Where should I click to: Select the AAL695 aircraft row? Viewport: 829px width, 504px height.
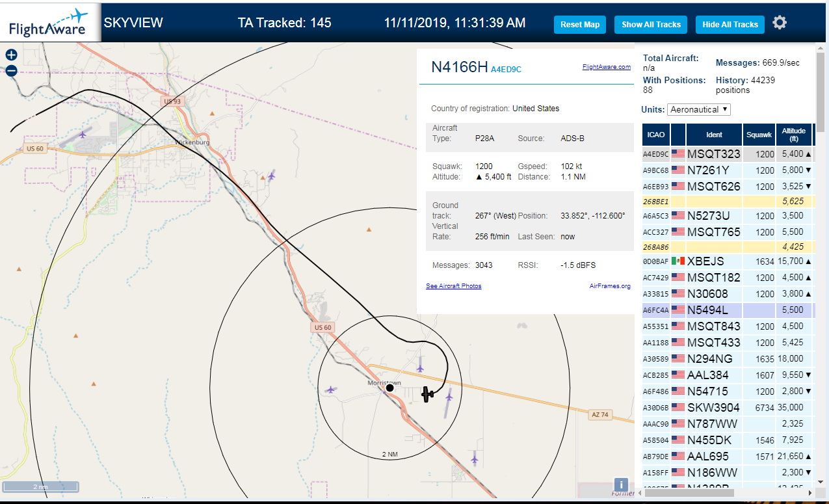click(x=728, y=457)
